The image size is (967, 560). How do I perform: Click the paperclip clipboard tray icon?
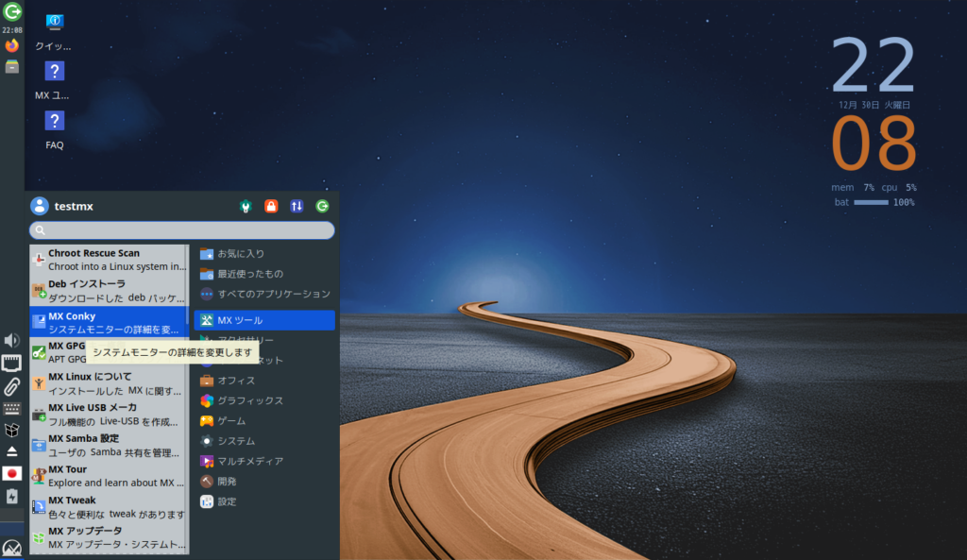[x=11, y=386]
